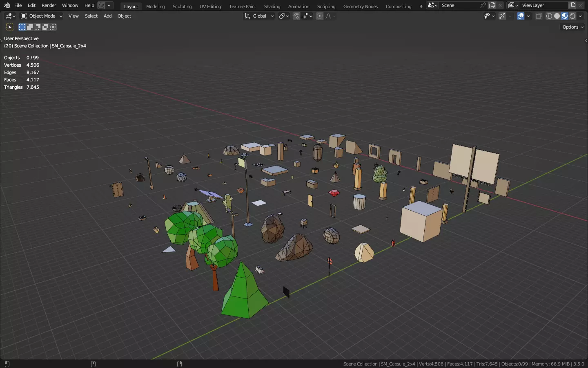The image size is (588, 368).
Task: Click the Blender logo icon
Action: [7, 5]
